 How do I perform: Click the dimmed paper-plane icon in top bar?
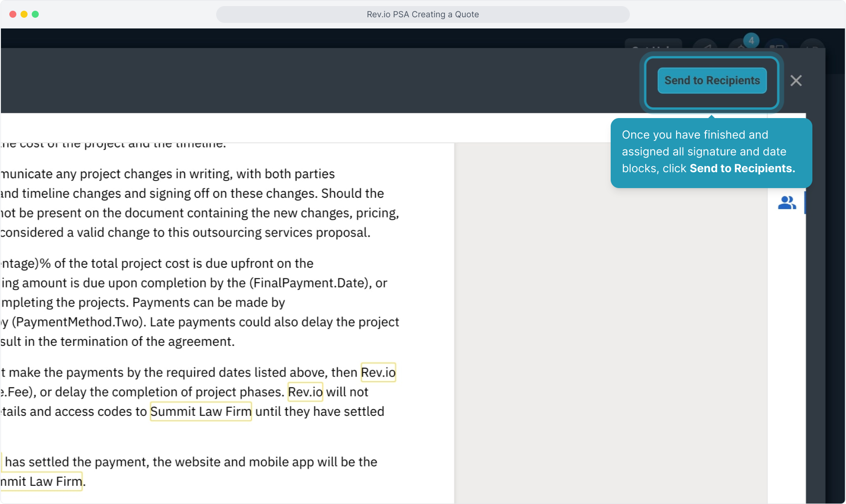coord(705,46)
